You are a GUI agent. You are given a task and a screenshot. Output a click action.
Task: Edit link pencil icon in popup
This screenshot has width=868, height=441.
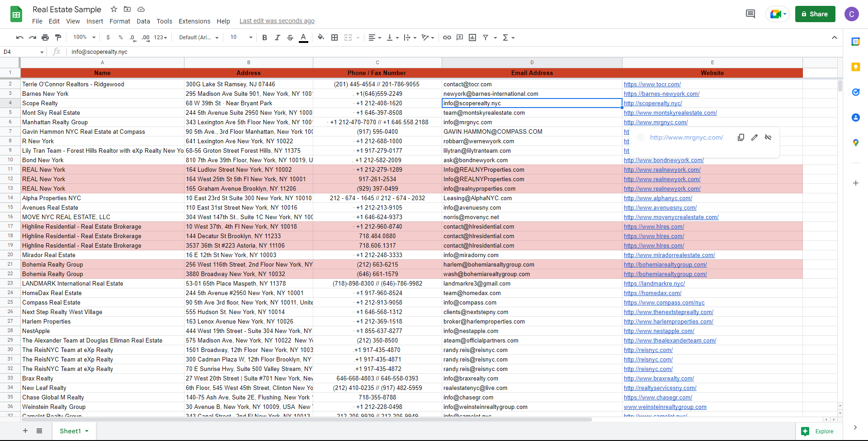pos(755,137)
